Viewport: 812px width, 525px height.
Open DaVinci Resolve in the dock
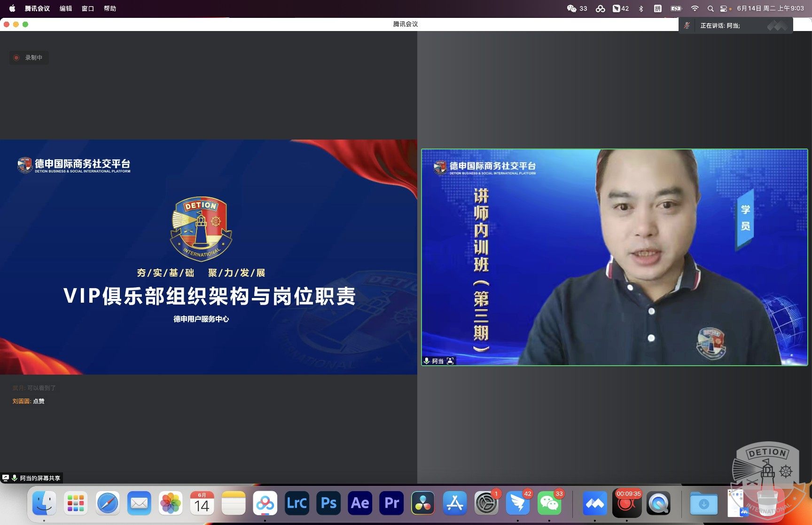tap(423, 503)
